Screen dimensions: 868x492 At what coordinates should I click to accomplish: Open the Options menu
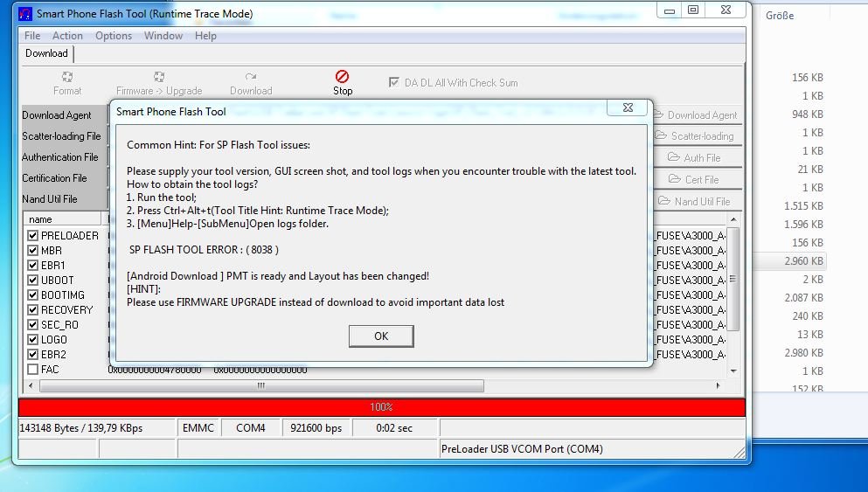click(x=114, y=36)
